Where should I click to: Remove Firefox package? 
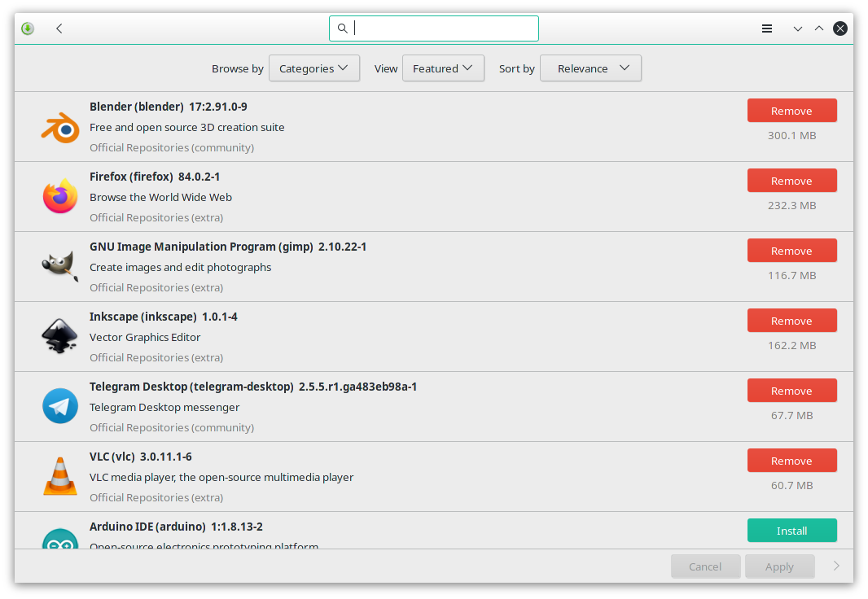pos(791,181)
